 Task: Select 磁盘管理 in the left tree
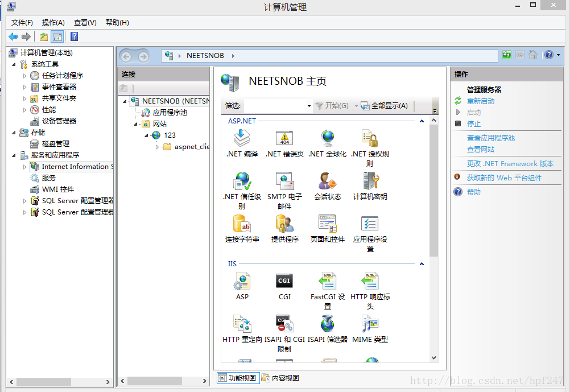[x=55, y=144]
